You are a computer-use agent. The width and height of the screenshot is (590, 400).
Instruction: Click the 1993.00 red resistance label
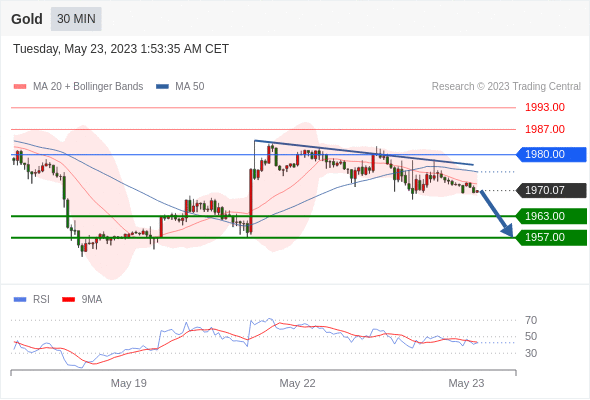[545, 108]
